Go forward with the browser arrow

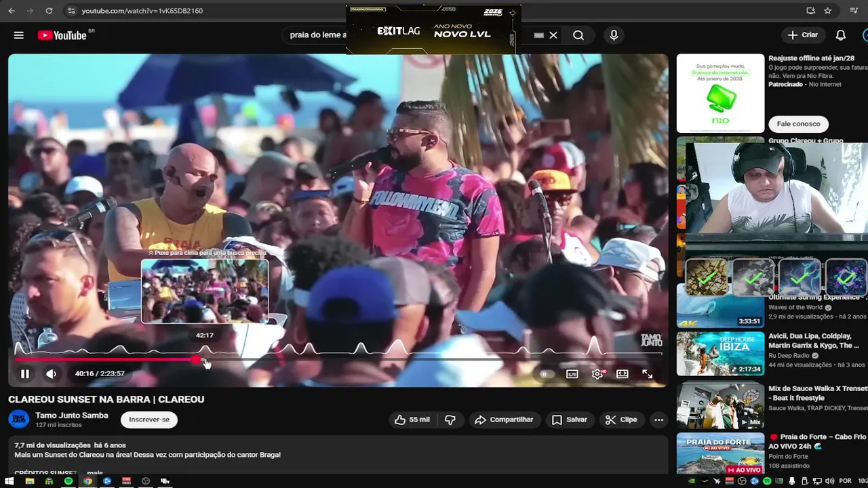pyautogui.click(x=29, y=11)
